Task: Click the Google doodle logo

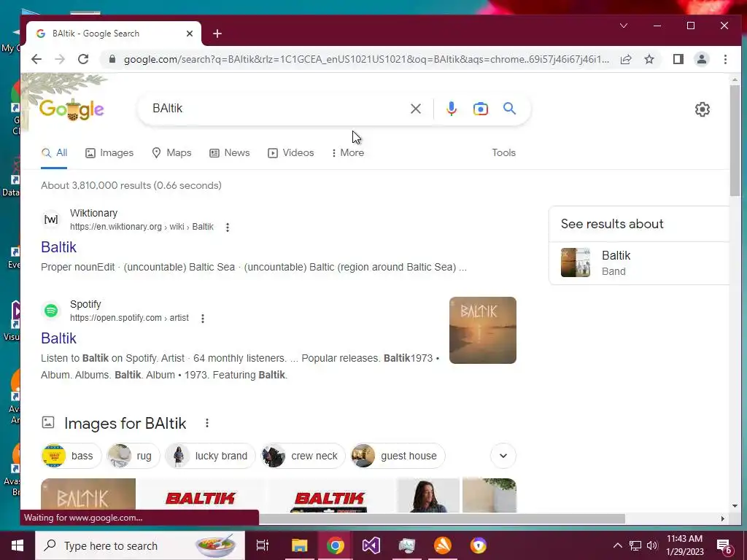Action: click(x=72, y=109)
